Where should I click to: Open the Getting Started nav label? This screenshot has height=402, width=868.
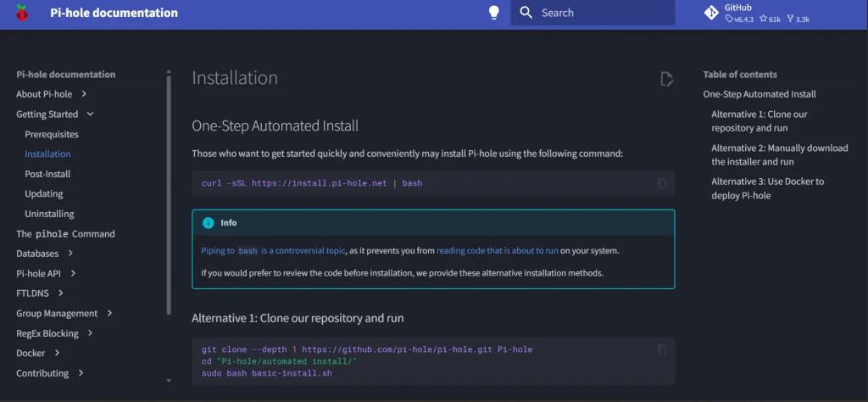[47, 114]
